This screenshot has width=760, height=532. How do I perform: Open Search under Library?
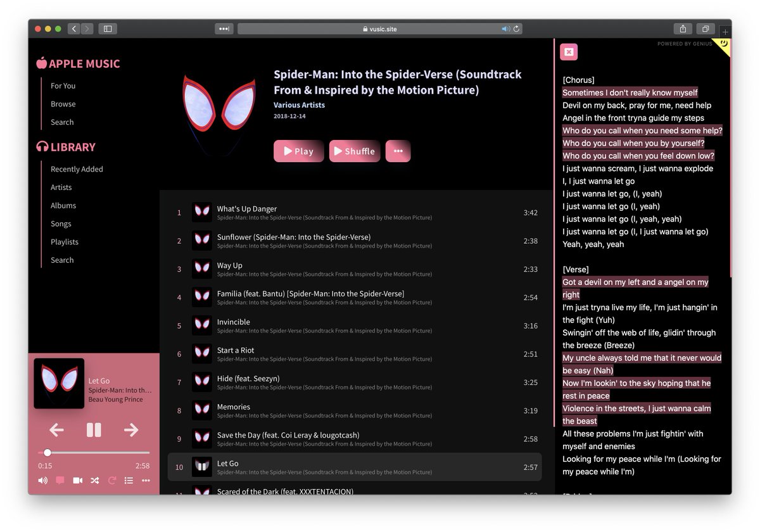point(62,260)
